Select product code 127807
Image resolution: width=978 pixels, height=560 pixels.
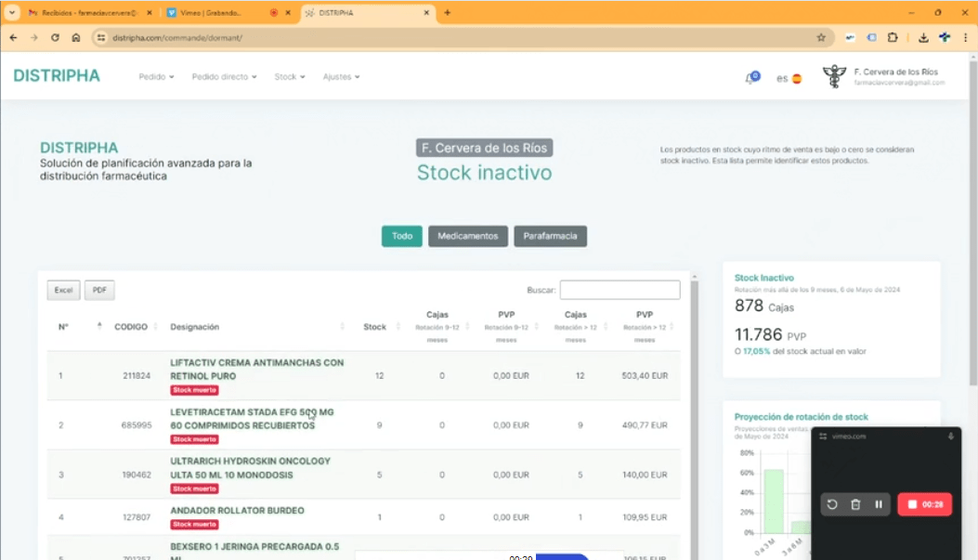click(x=137, y=517)
